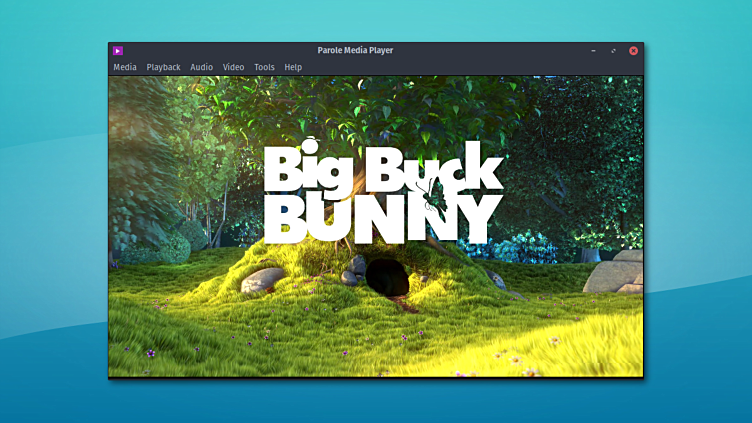Click the desktop wallpaper below the player window
752x423 pixels.
375,402
